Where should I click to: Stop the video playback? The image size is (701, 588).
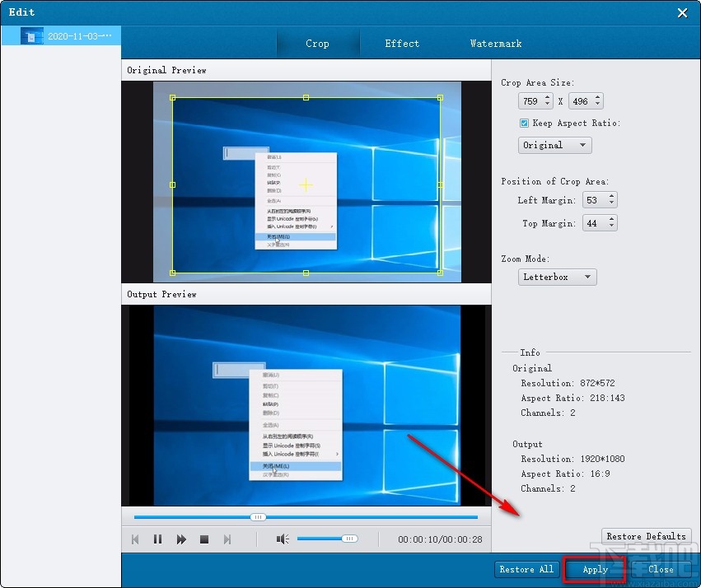coord(204,539)
